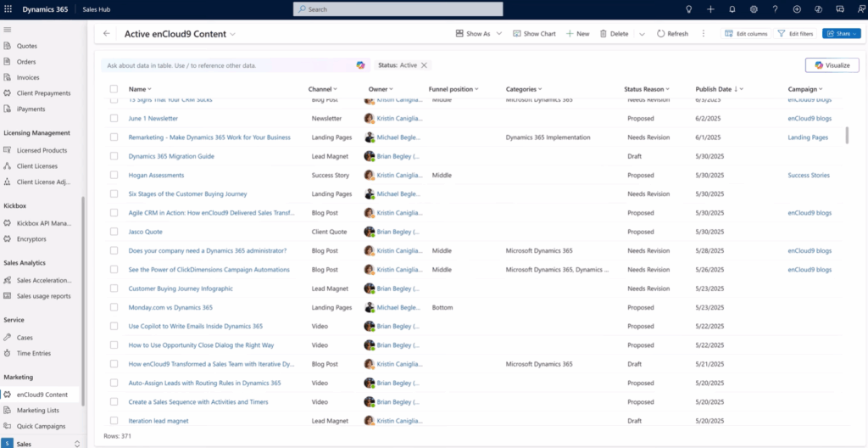Open Quotes in the sidebar
The width and height of the screenshot is (868, 448).
click(x=26, y=46)
